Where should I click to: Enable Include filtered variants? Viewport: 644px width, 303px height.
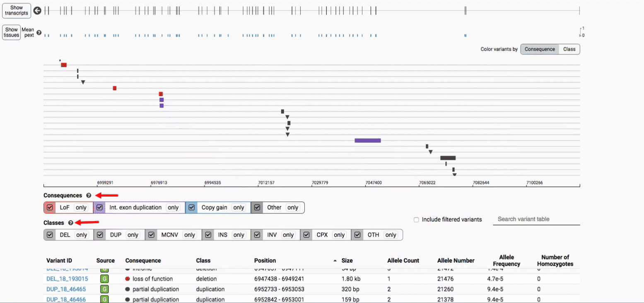[417, 220]
